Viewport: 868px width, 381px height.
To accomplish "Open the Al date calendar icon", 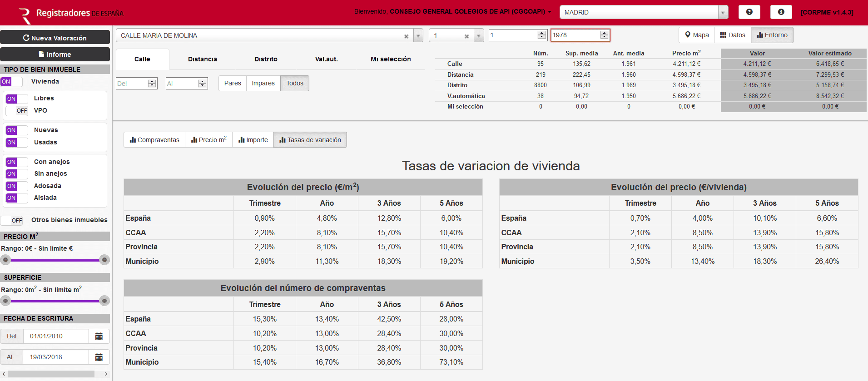I will tap(99, 357).
